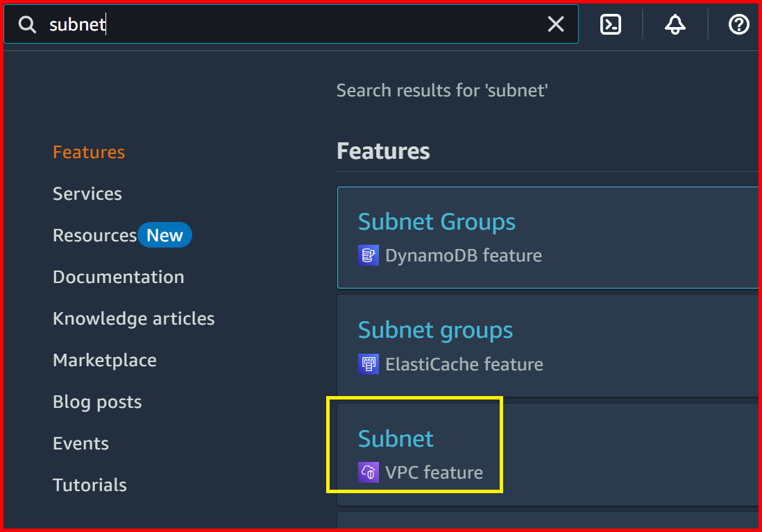The width and height of the screenshot is (762, 532).
Task: Switch to the Services category
Action: [x=87, y=194]
